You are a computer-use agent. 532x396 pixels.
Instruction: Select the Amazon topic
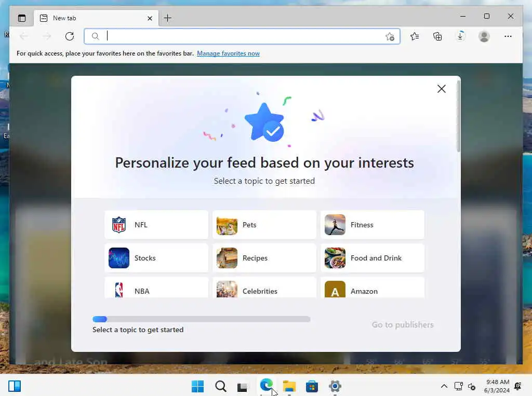pos(373,288)
